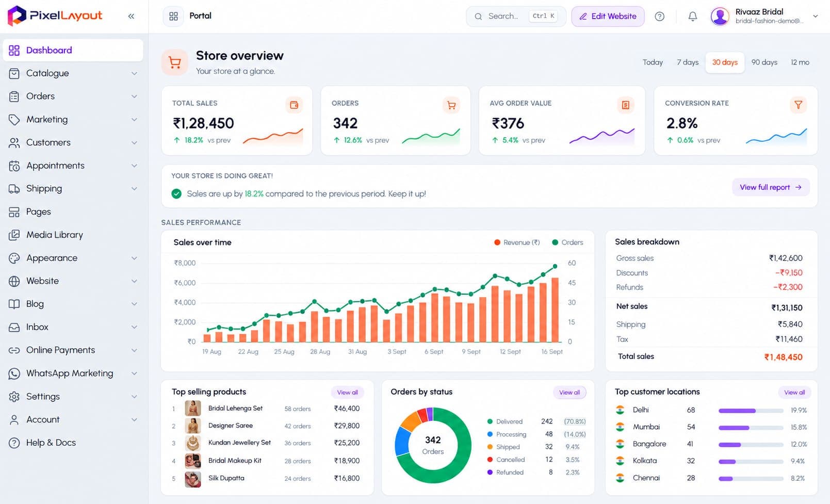Select the 7 days period tab

(x=688, y=62)
